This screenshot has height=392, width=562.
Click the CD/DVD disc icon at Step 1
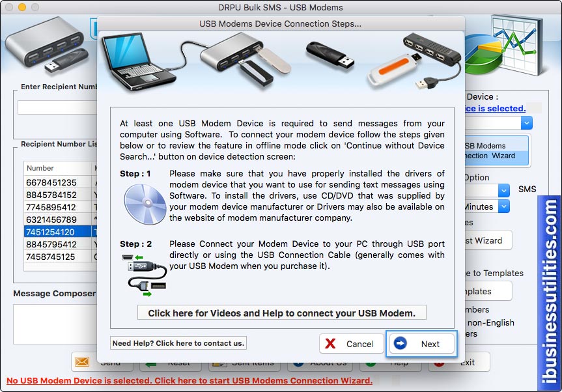tap(145, 203)
